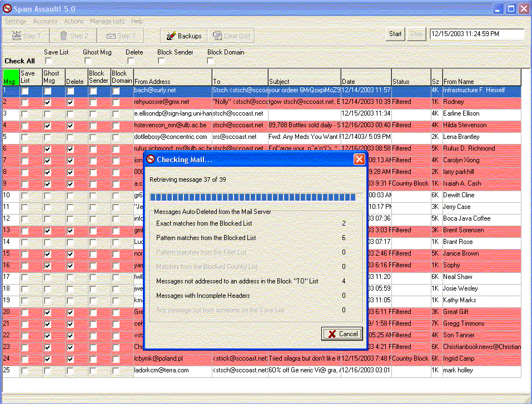Check Delete for message 10 Dewitt Cline
The image size is (532, 404).
[x=70, y=196]
